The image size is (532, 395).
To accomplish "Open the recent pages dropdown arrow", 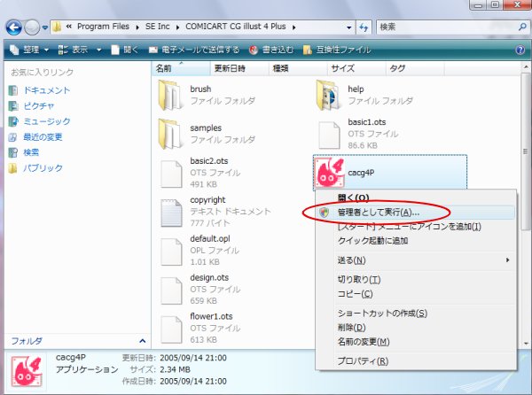I will point(45,27).
